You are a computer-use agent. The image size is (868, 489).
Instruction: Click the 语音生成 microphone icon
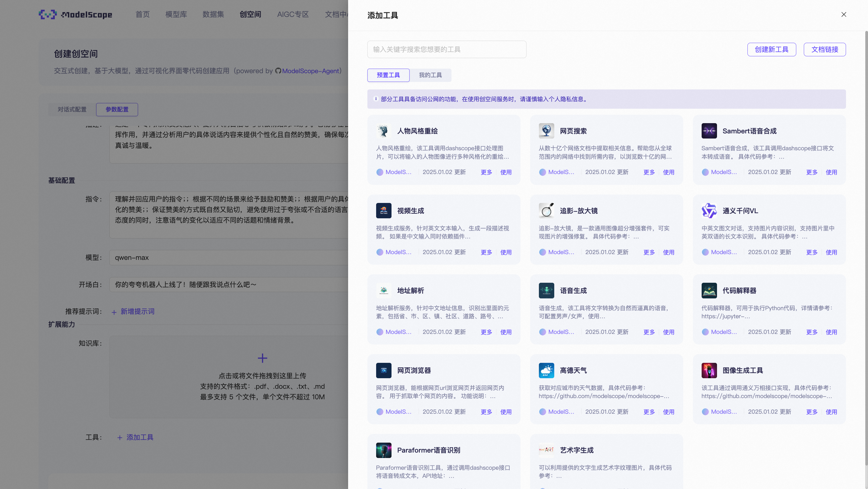pos(546,291)
